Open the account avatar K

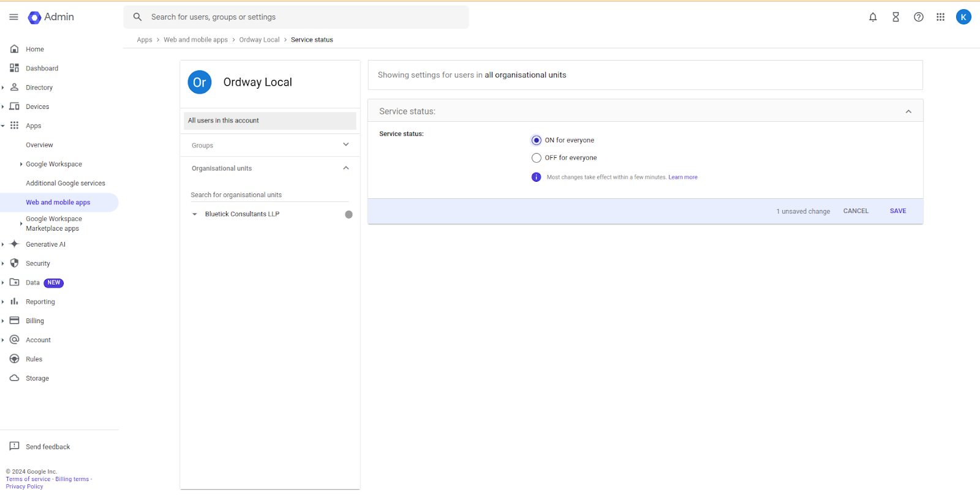(963, 17)
